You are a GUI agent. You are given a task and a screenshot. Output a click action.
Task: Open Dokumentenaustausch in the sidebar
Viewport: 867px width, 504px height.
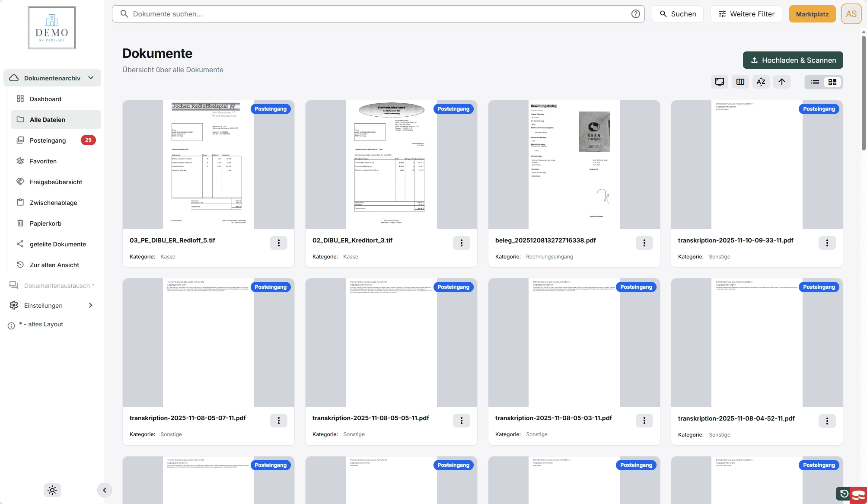pyautogui.click(x=52, y=286)
